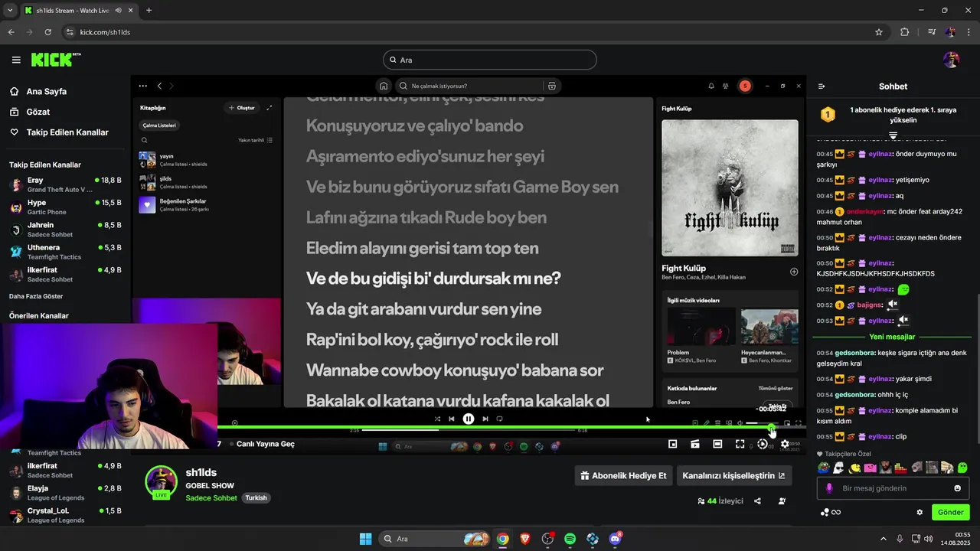The width and height of the screenshot is (980, 551).
Task: Click Fight Kulüp album cover
Action: pyautogui.click(x=730, y=187)
